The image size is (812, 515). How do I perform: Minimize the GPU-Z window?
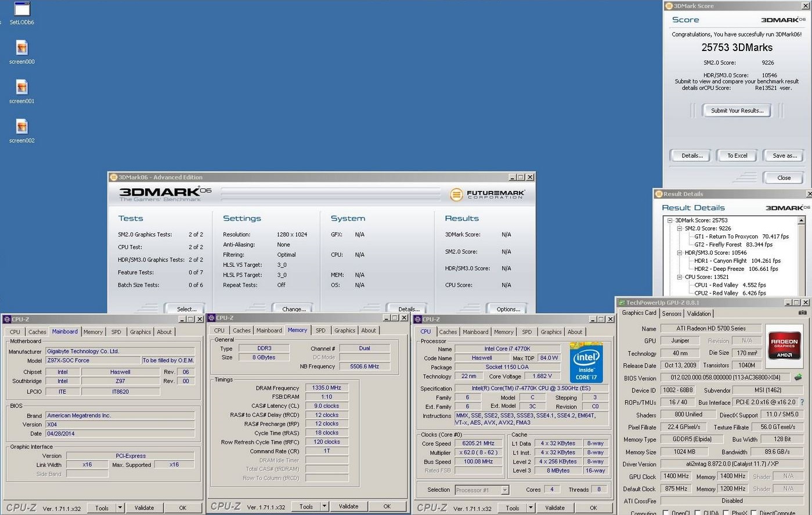[788, 302]
